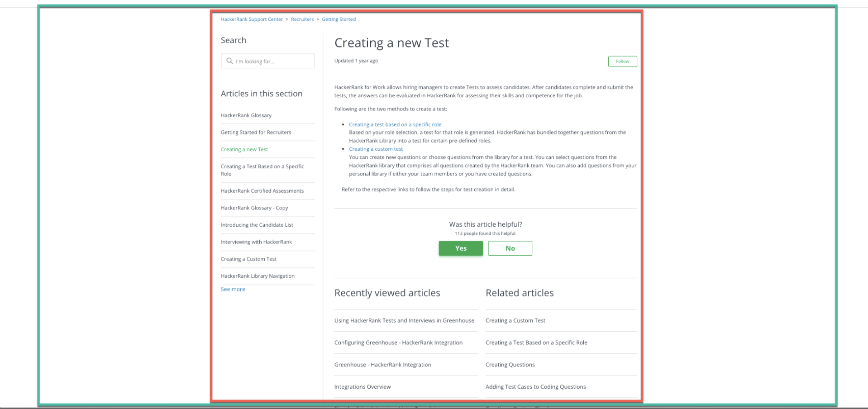
Task: Open Interviewing with HackerRank sidebar article
Action: [x=256, y=242]
